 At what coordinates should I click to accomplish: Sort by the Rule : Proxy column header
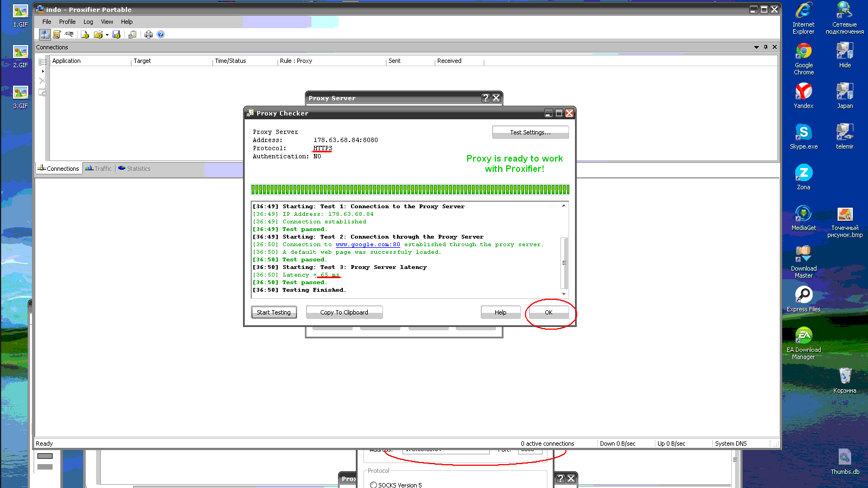(332, 61)
